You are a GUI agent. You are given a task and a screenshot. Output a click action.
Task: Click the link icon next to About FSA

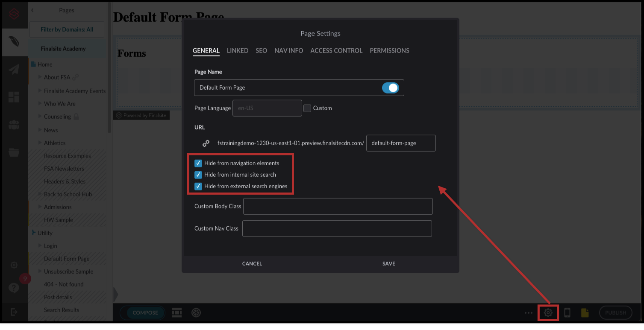[76, 77]
